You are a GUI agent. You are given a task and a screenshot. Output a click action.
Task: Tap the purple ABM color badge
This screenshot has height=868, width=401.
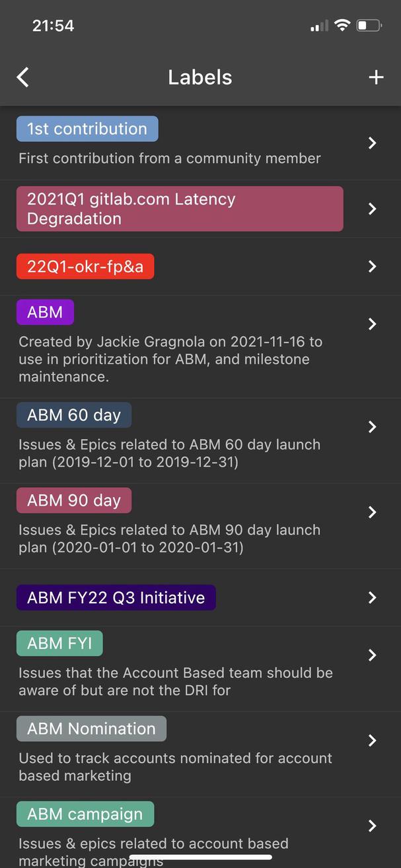click(45, 312)
